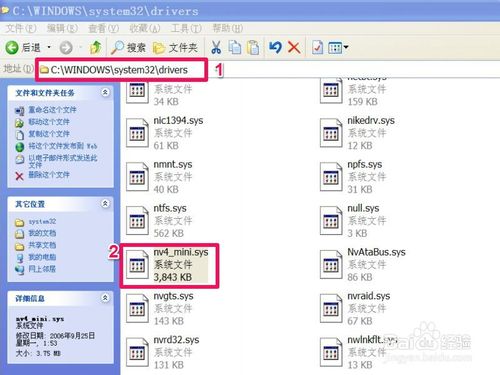
Task: Go up one folder level
Action: (x=96, y=48)
